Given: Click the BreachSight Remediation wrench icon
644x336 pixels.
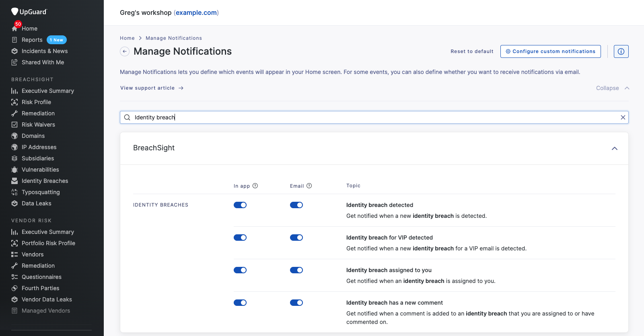Looking at the screenshot, I should [x=14, y=113].
